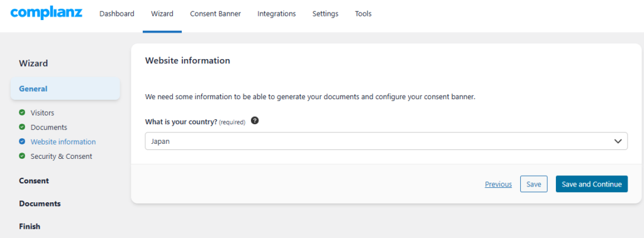This screenshot has height=238, width=644.
Task: Select the Tools tab
Action: [363, 14]
